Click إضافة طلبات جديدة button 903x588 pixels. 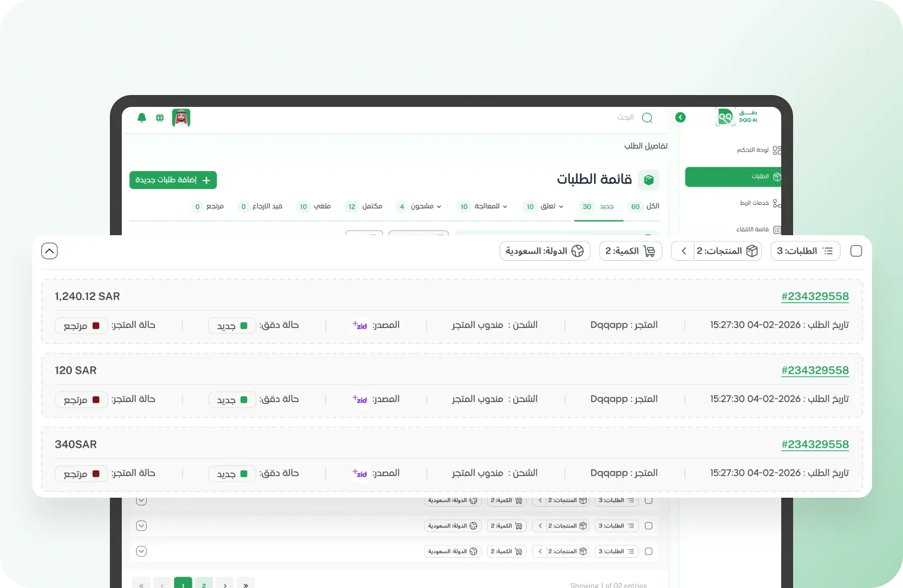coord(173,180)
